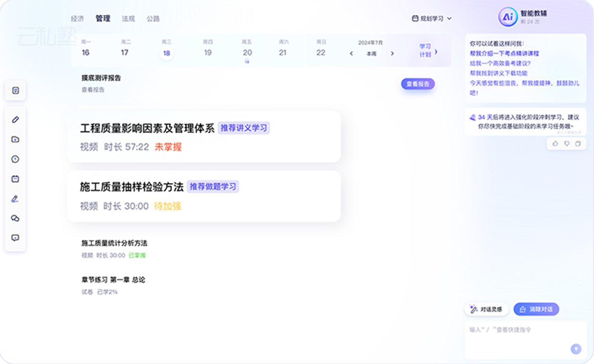Image resolution: width=594 pixels, height=364 pixels.
Task: Click the 清除对话 button
Action: click(536, 309)
